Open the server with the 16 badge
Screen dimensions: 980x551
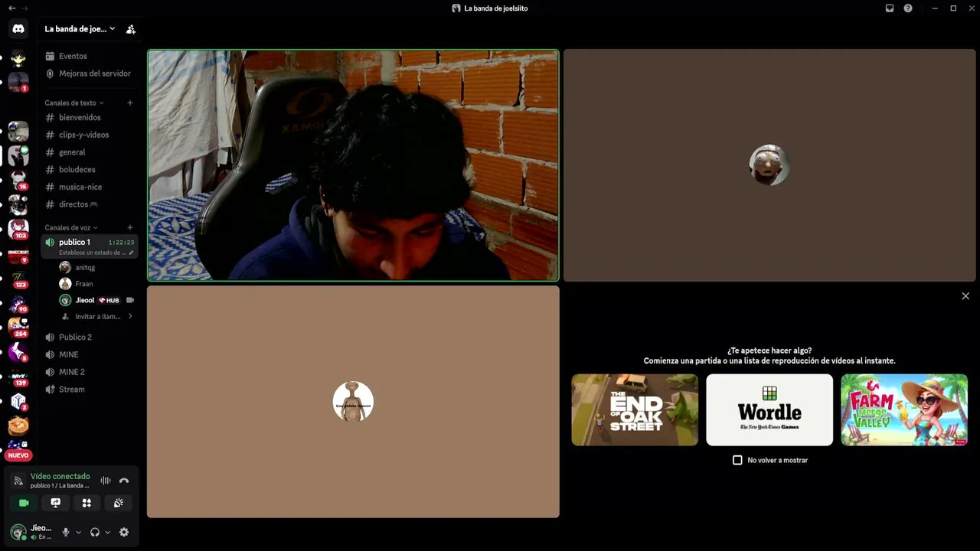tap(18, 180)
